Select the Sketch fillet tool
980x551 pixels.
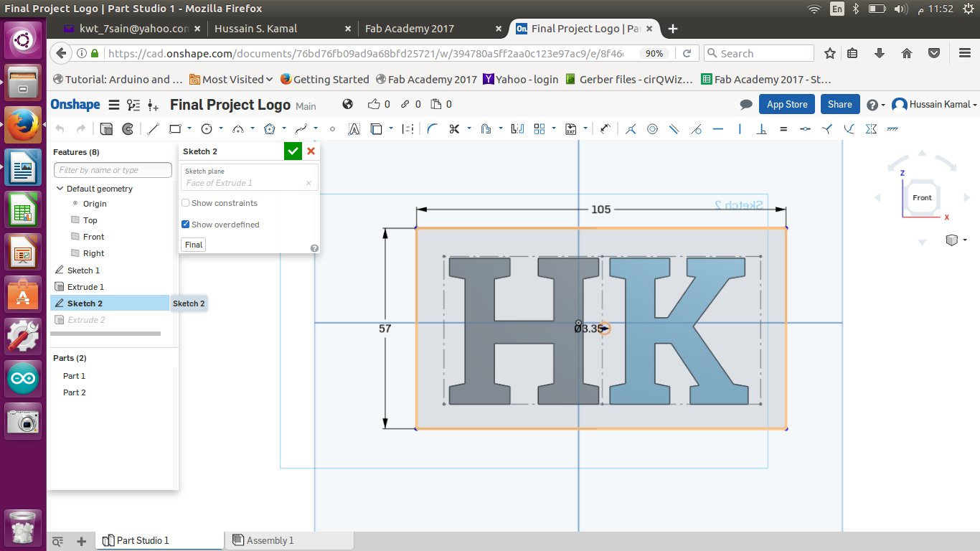[432, 129]
